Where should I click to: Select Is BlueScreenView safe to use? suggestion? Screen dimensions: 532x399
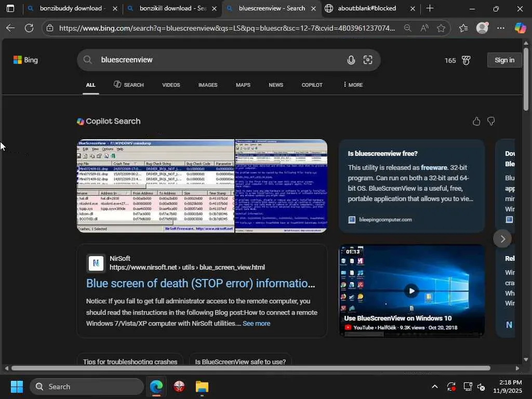click(x=241, y=361)
